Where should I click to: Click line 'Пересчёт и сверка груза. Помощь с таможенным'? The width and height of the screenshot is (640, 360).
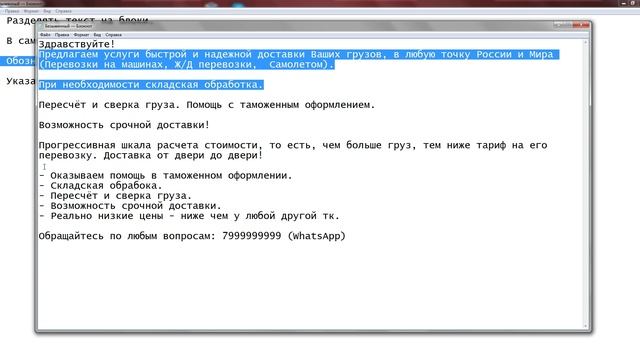pyautogui.click(x=207, y=105)
